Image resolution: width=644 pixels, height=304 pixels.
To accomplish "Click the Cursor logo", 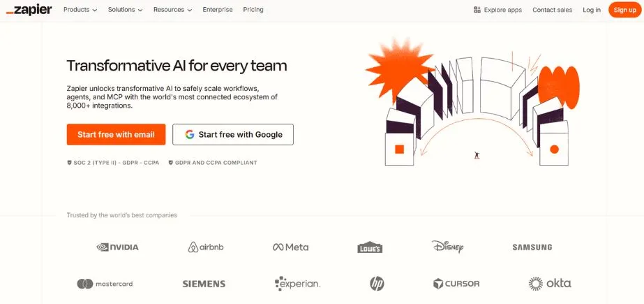I will pos(456,284).
